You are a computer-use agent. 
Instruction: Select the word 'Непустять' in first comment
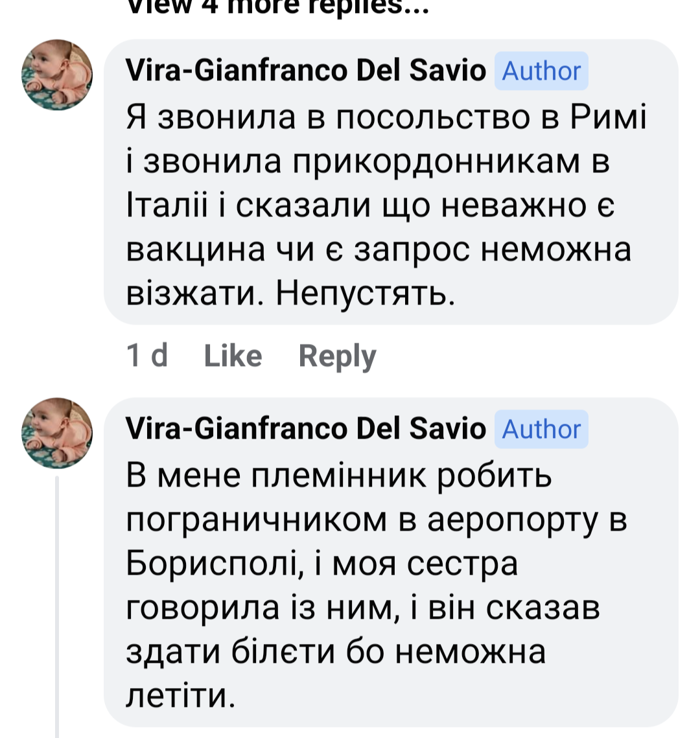(x=361, y=295)
